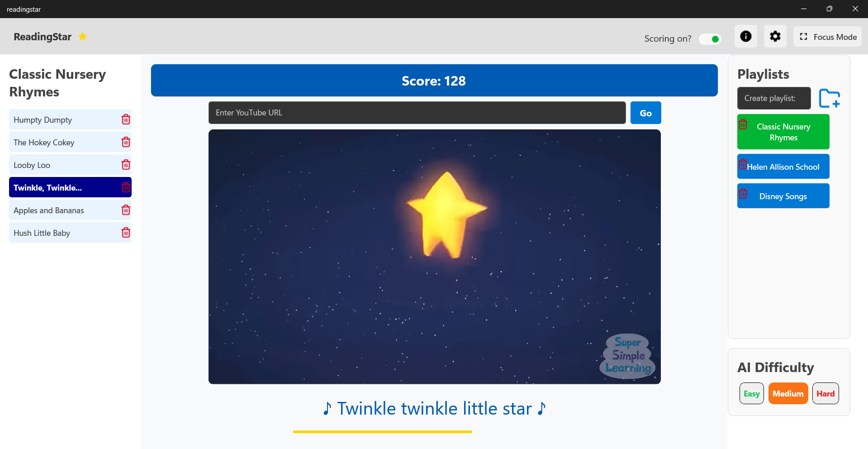This screenshot has width=868, height=449.
Task: Delete Humpty Dumpty with its trash icon
Action: pos(126,119)
